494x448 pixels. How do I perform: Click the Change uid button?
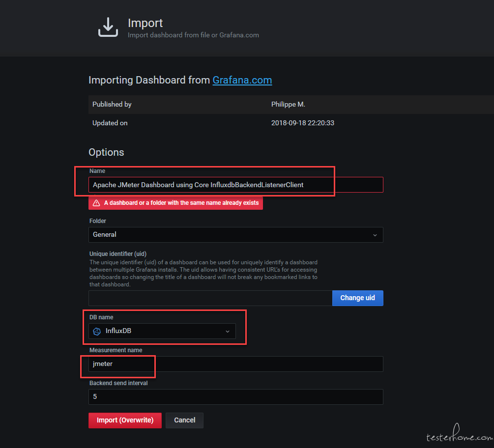pyautogui.click(x=357, y=298)
